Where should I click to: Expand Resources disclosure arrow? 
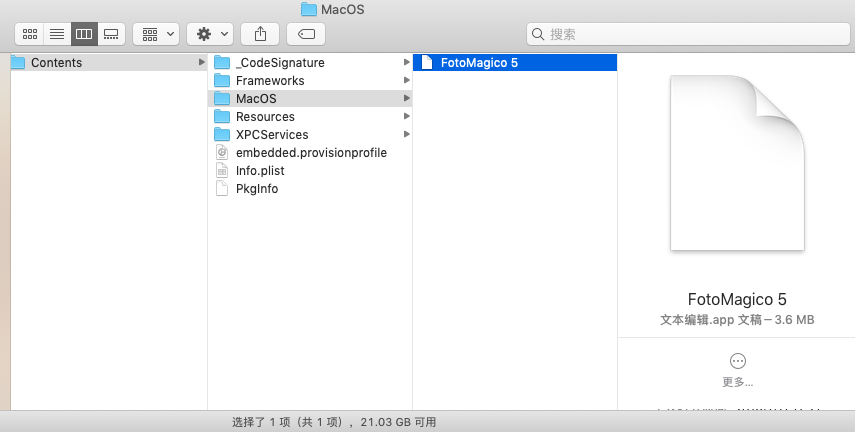click(406, 116)
